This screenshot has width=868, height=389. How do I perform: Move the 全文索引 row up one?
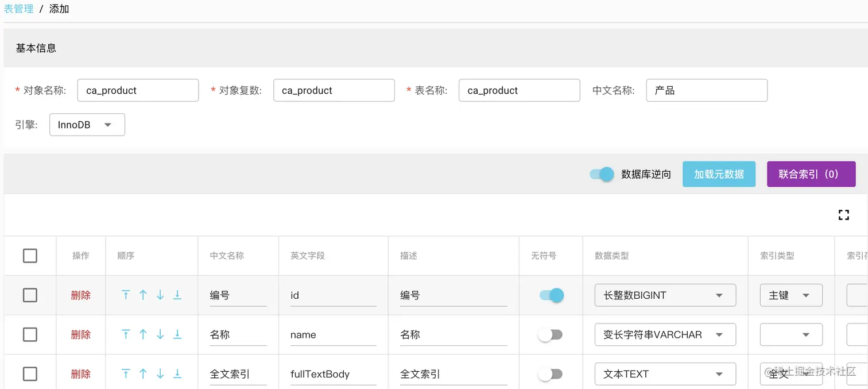coord(143,374)
